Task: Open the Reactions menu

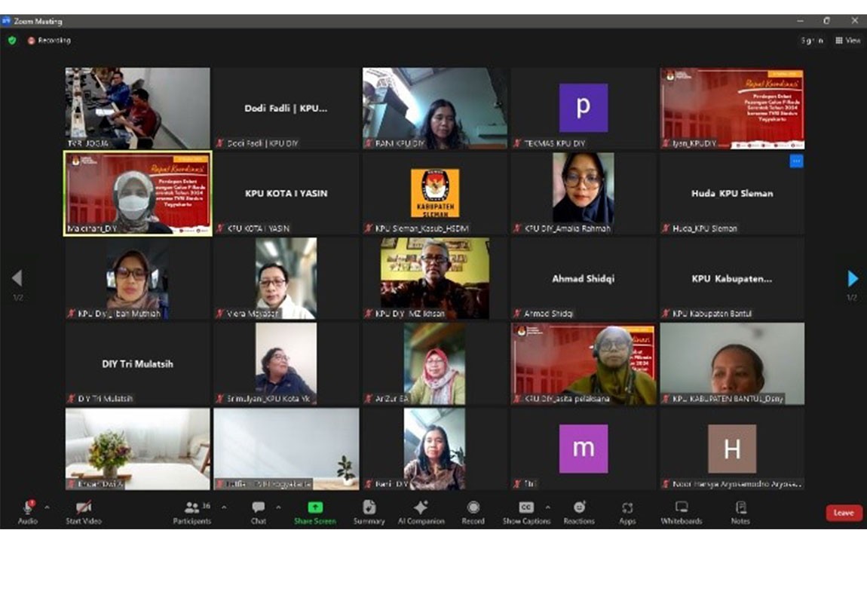Action: pos(578,512)
